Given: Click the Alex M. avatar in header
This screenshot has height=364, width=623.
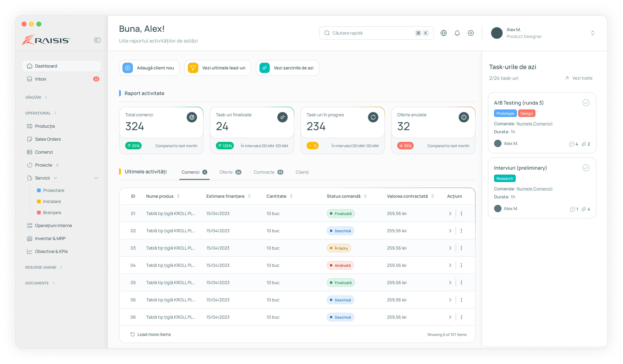Looking at the screenshot, I should tap(497, 33).
